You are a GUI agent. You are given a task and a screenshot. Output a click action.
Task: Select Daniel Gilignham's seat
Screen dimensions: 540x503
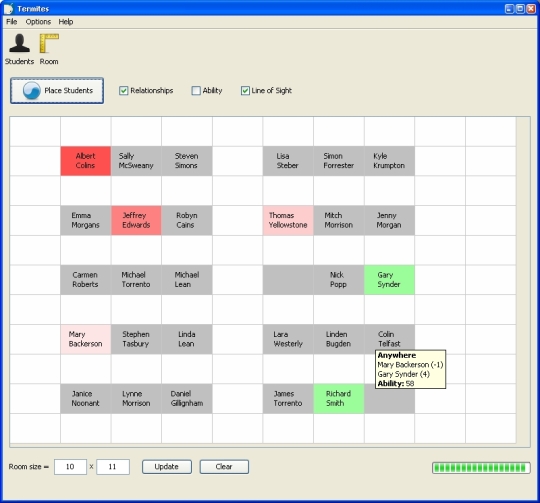[x=187, y=399]
